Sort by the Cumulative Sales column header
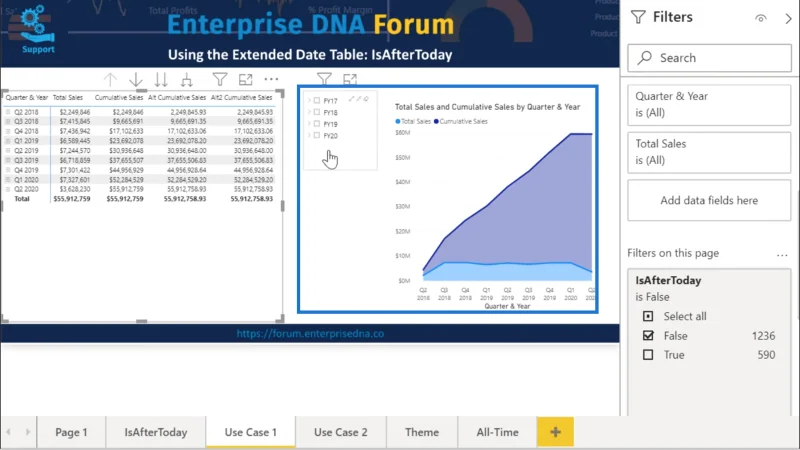 tap(119, 97)
